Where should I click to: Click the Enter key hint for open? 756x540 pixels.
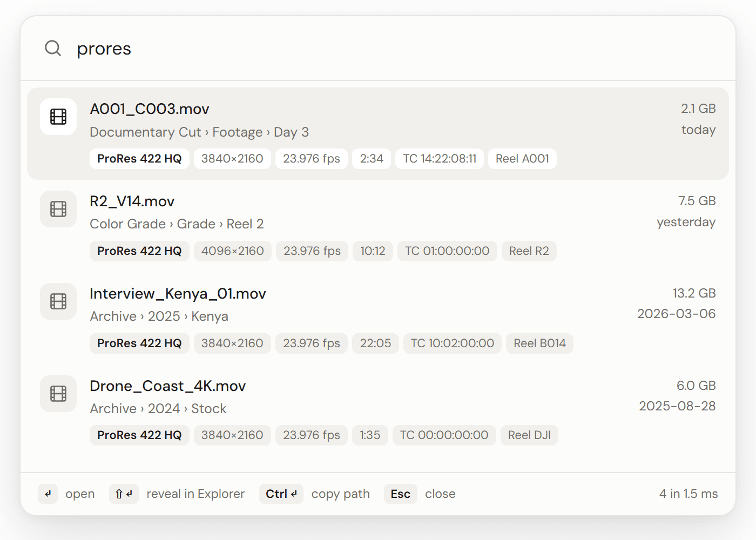tap(48, 494)
